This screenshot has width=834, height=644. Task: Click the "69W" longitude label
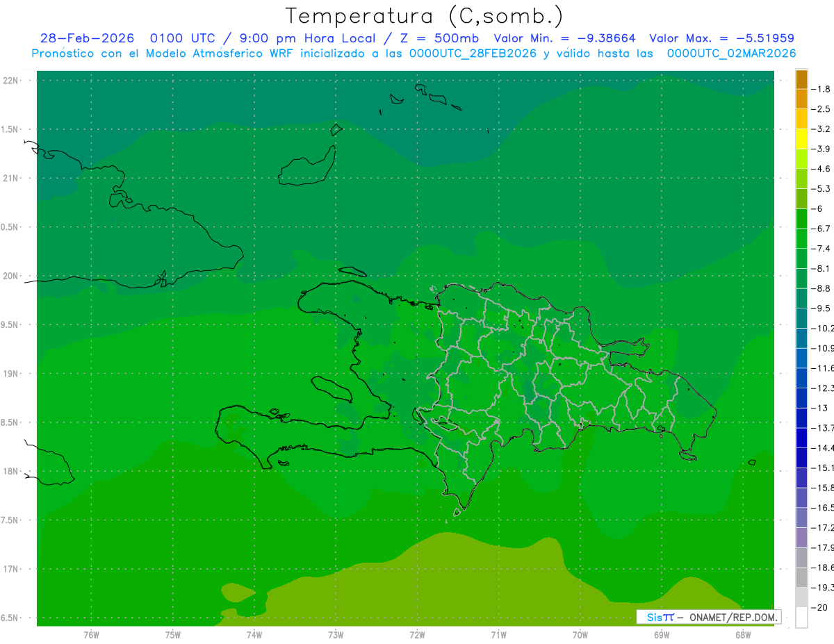pos(662,635)
